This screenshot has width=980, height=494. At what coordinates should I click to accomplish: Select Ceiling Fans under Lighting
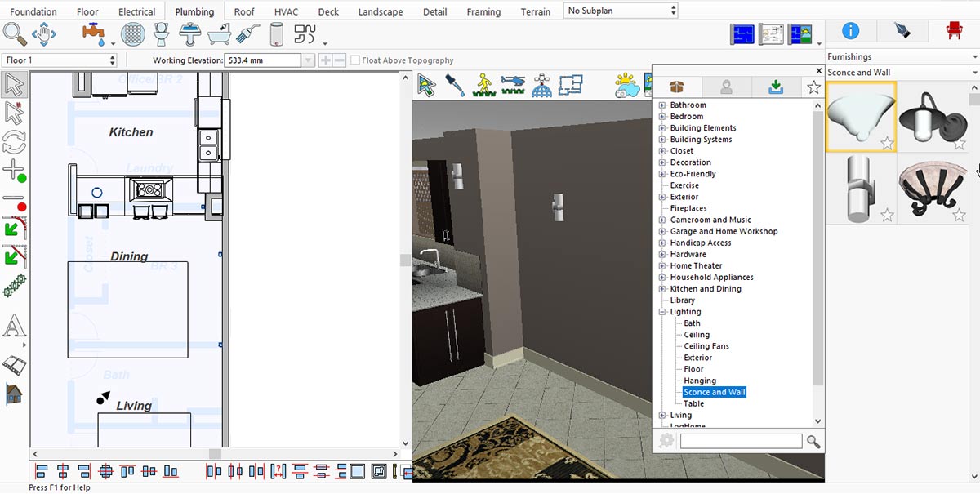click(707, 346)
